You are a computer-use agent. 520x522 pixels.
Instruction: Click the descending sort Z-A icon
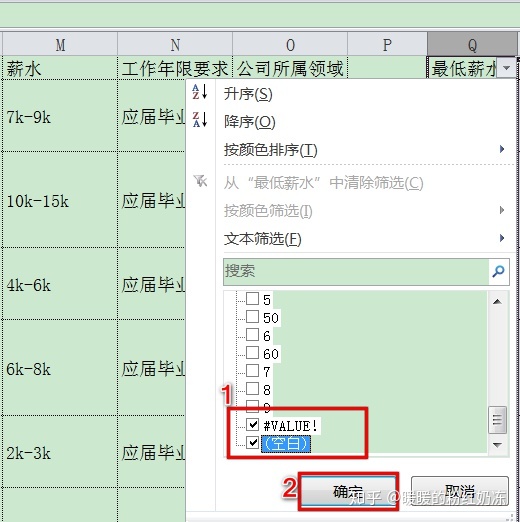tap(200, 119)
